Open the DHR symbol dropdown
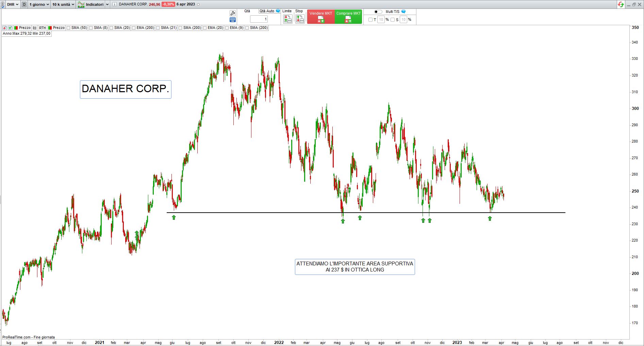 point(13,4)
